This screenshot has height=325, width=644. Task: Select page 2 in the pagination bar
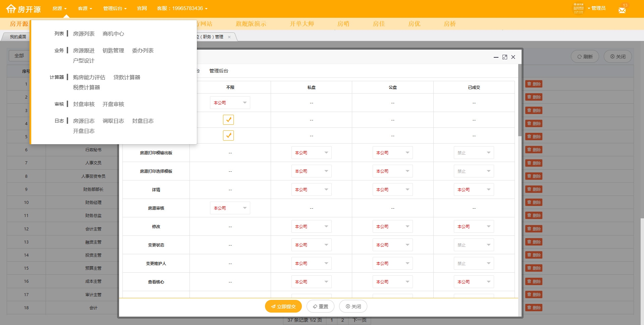tap(342, 320)
